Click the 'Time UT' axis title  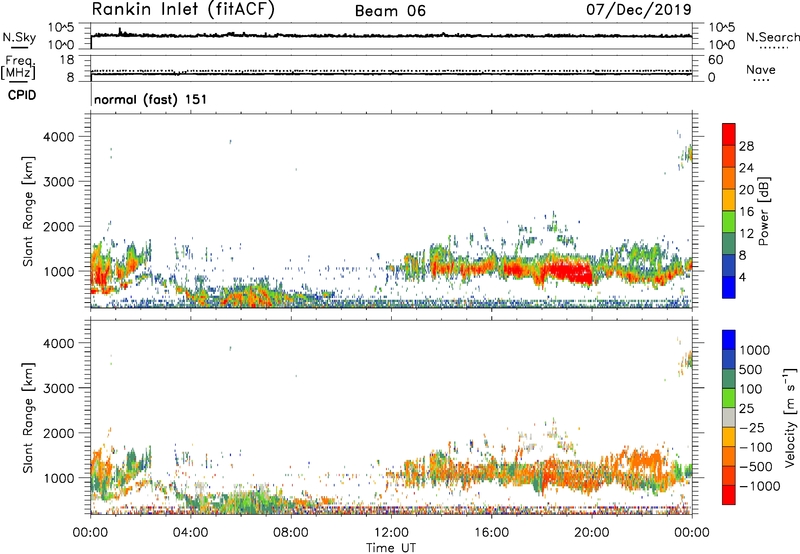click(x=391, y=548)
